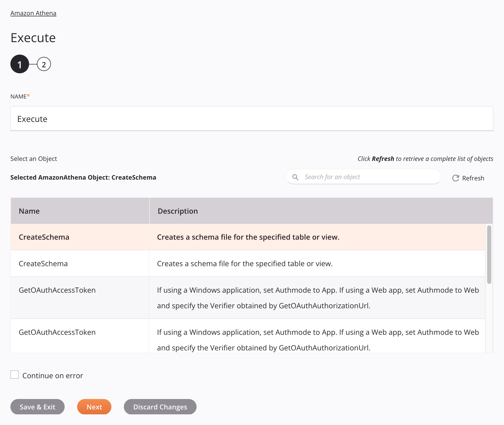Viewport: 504px width, 425px height.
Task: Select the last GetOAuthAccessToken row
Action: coord(248,336)
